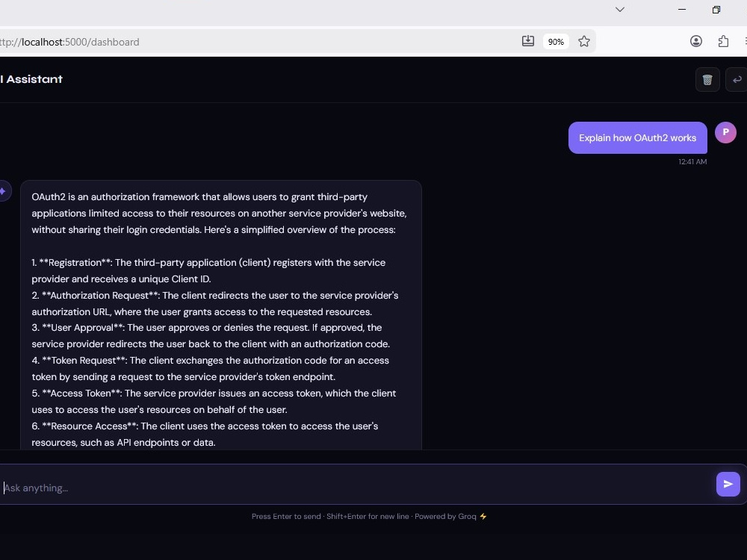Click the 12:41 AM timestamp
This screenshot has height=560, width=747.
692,162
